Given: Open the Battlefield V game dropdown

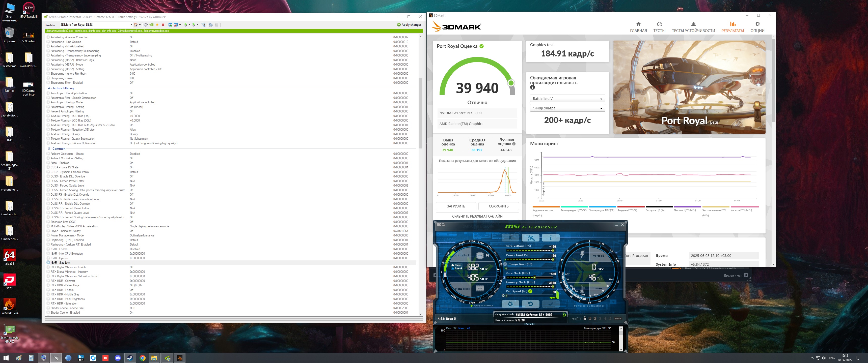Looking at the screenshot, I should tap(567, 99).
